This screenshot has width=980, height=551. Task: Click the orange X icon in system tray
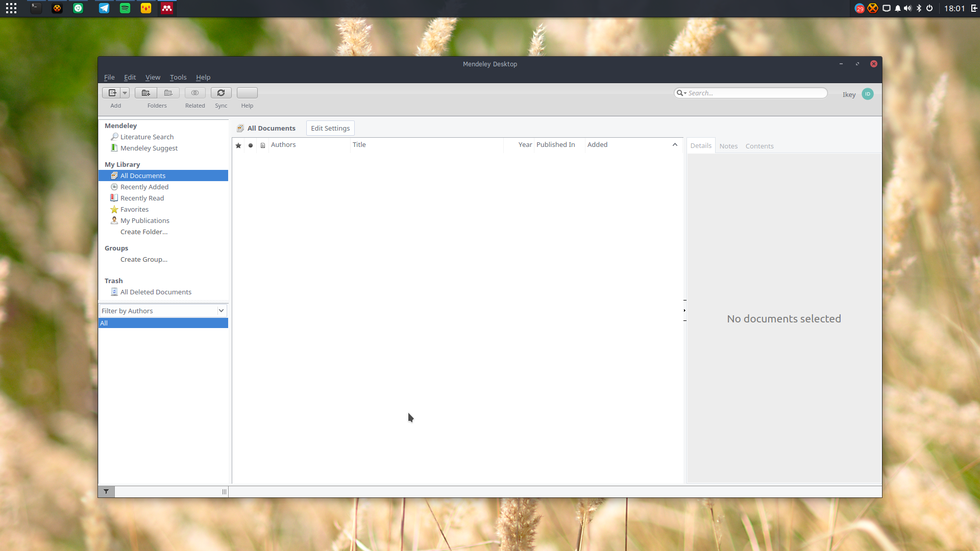point(873,8)
